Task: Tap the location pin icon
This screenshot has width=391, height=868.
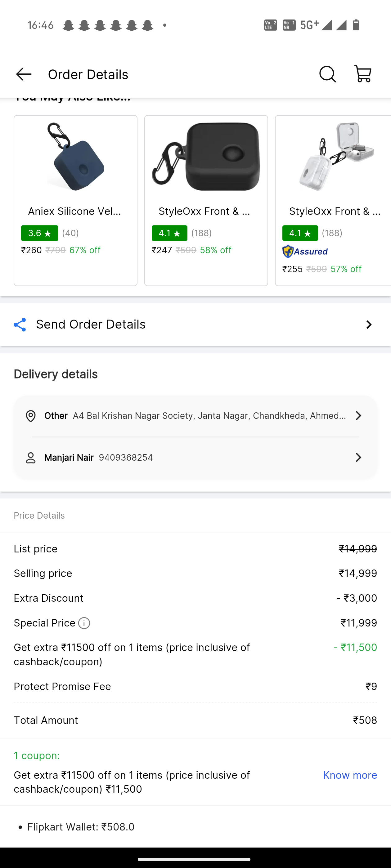Action: (31, 416)
